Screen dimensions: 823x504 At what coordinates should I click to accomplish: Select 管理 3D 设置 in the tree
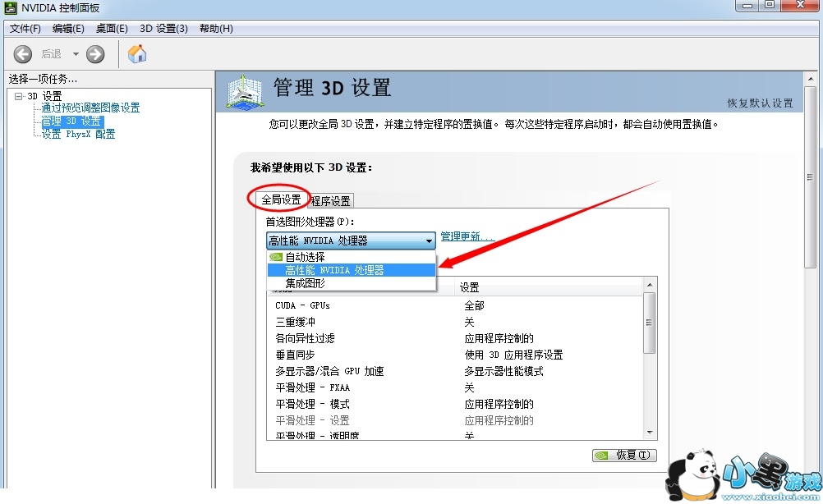(x=72, y=121)
